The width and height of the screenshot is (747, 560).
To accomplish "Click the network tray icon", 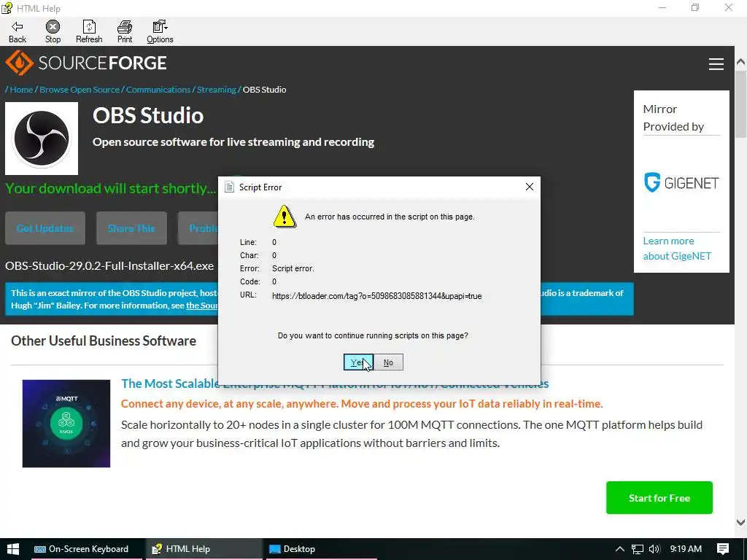I will click(x=638, y=549).
